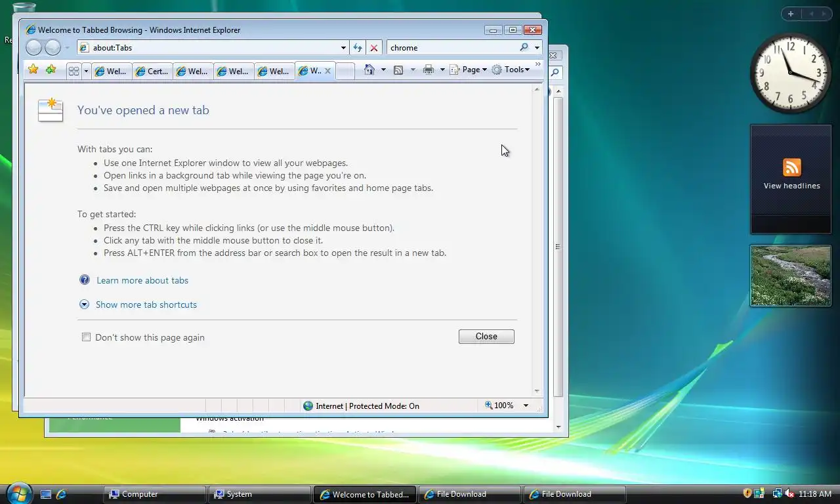Image resolution: width=840 pixels, height=504 pixels.
Task: Go to Home page icon
Action: [369, 70]
